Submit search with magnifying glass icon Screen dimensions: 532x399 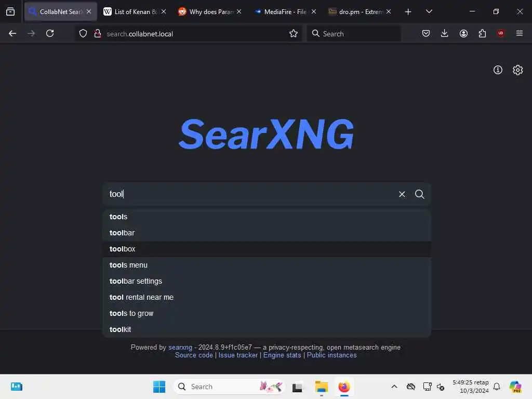tap(419, 194)
